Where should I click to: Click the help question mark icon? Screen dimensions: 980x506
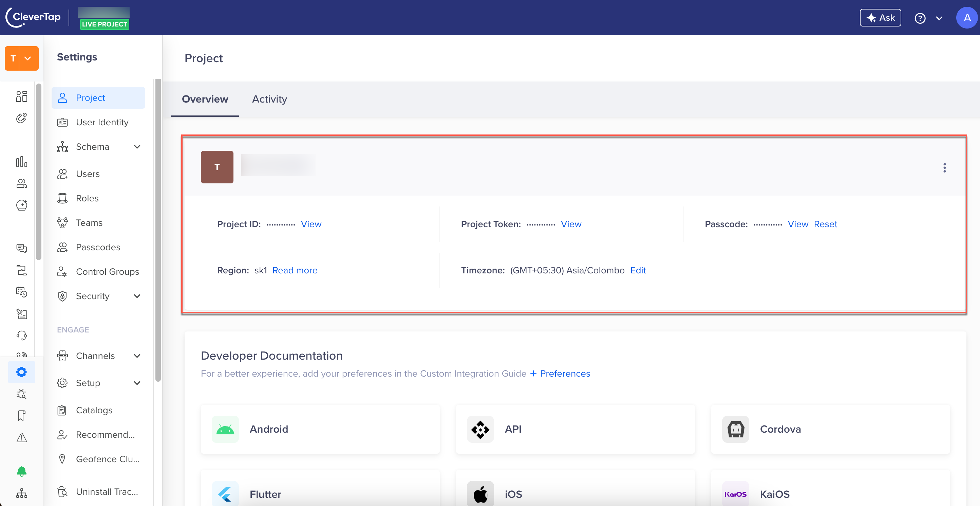920,18
